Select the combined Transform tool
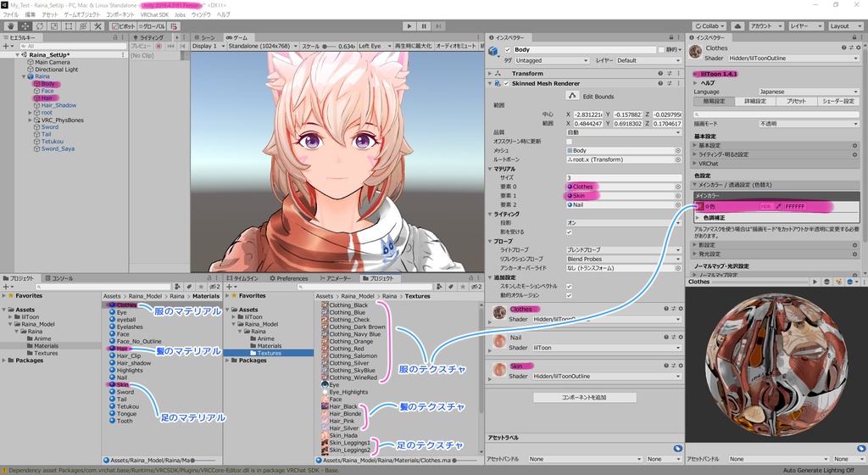The height and width of the screenshot is (475, 868). pyautogui.click(x=83, y=26)
